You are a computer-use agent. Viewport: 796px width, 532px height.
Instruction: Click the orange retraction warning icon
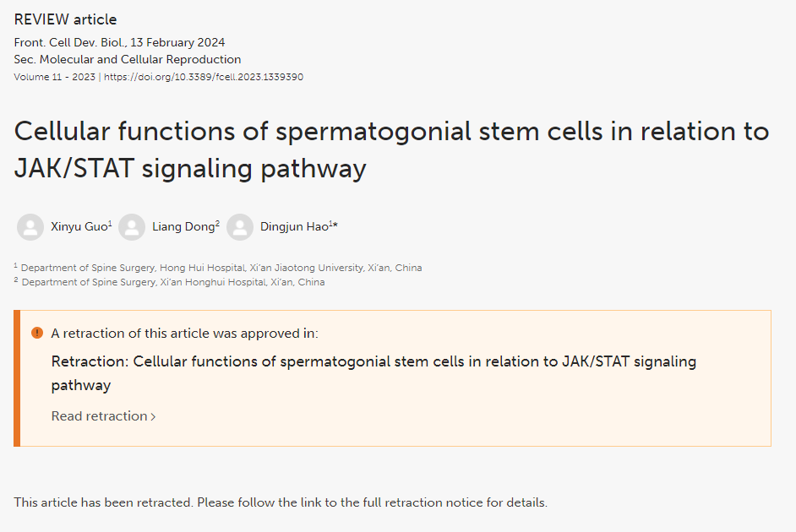coord(37,333)
